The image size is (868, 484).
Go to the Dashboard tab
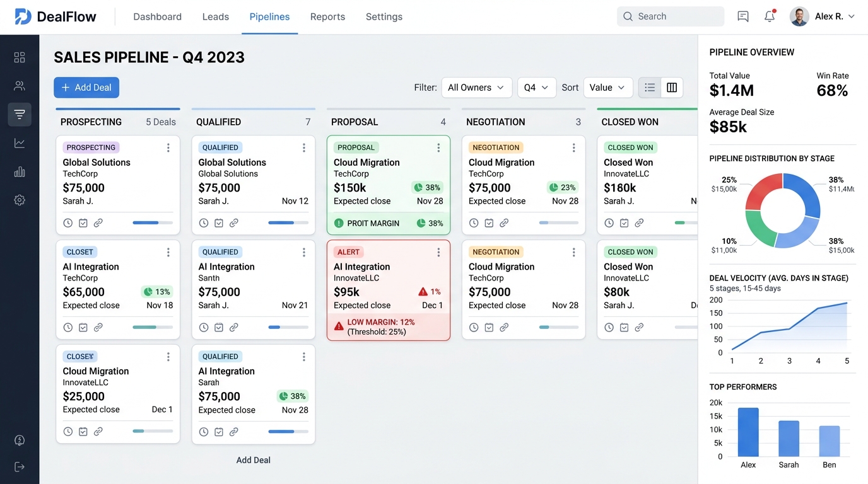click(x=157, y=17)
